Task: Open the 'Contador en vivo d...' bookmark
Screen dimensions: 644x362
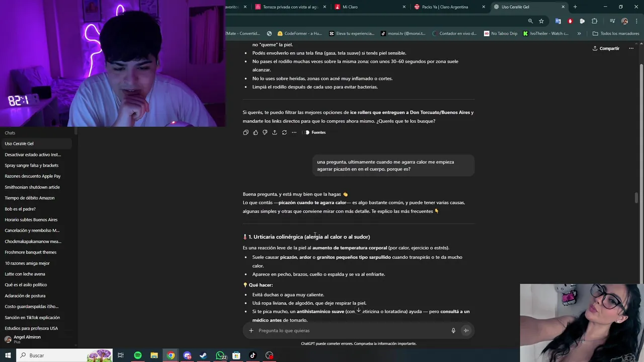Action: tap(454, 34)
